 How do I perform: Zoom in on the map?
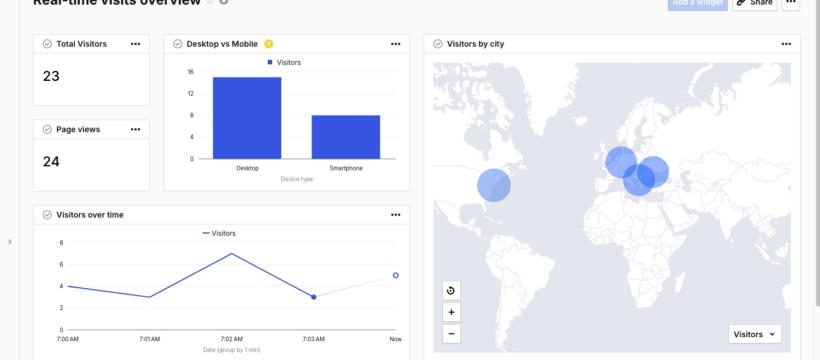click(451, 312)
